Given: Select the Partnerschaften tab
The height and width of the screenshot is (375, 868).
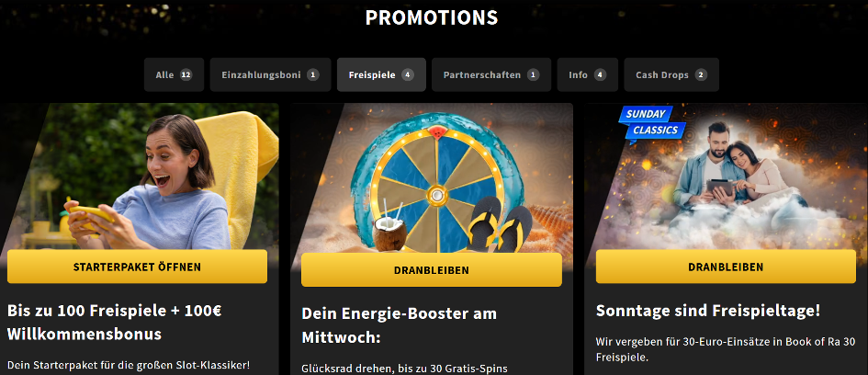Looking at the screenshot, I should click(491, 74).
